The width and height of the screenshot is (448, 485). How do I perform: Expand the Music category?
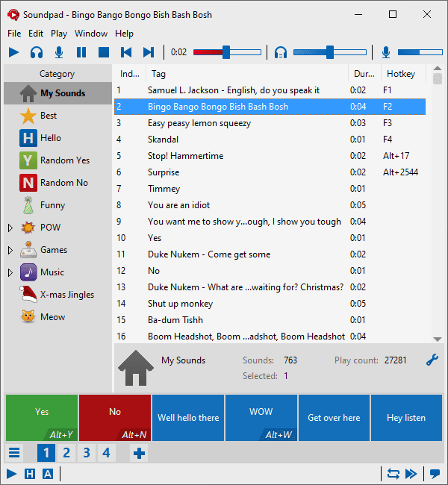tap(10, 272)
